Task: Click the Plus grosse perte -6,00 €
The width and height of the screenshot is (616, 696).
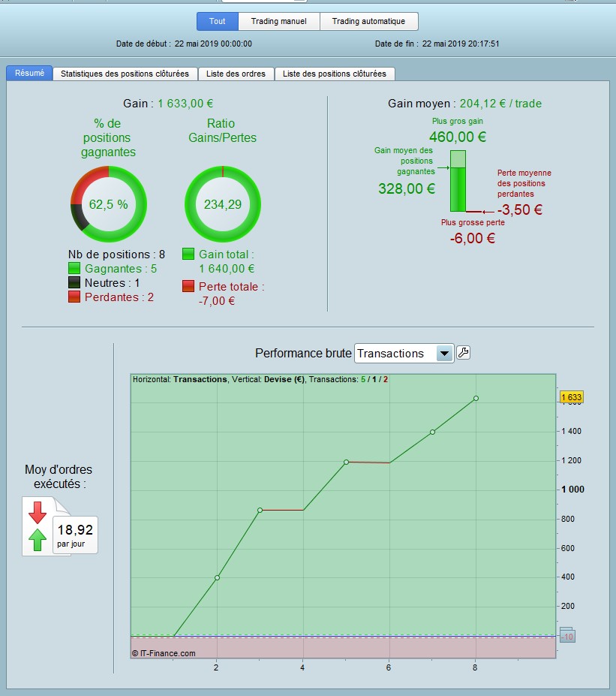Action: pyautogui.click(x=472, y=238)
